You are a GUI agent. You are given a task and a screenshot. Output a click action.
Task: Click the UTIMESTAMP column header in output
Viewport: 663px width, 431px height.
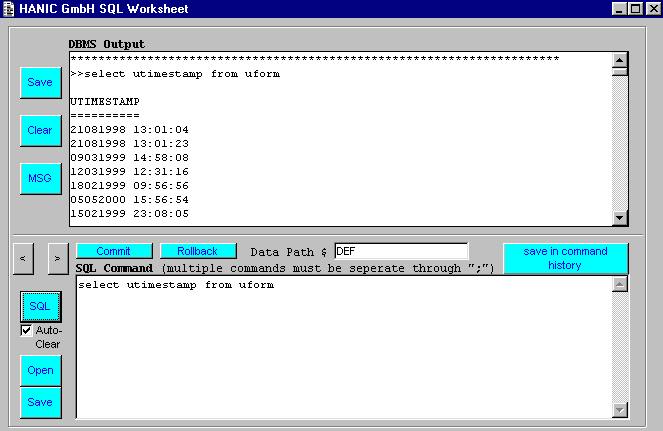click(x=105, y=102)
